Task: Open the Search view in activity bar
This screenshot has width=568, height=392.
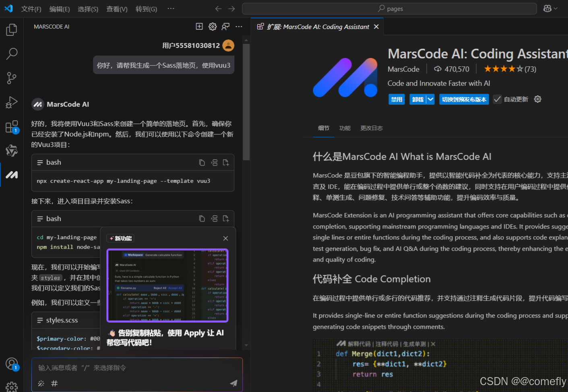Action: pyautogui.click(x=12, y=54)
